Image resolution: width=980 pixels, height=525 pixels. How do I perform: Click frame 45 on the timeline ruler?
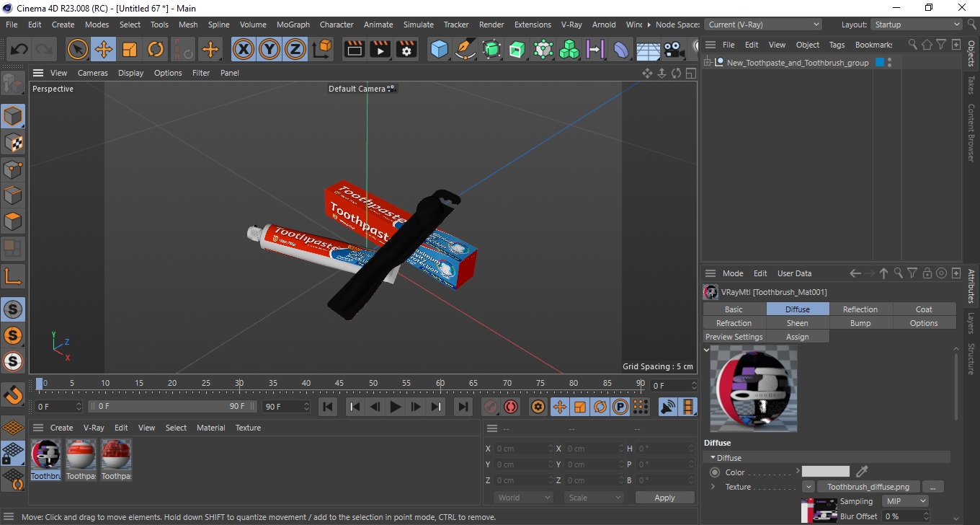pyautogui.click(x=339, y=383)
